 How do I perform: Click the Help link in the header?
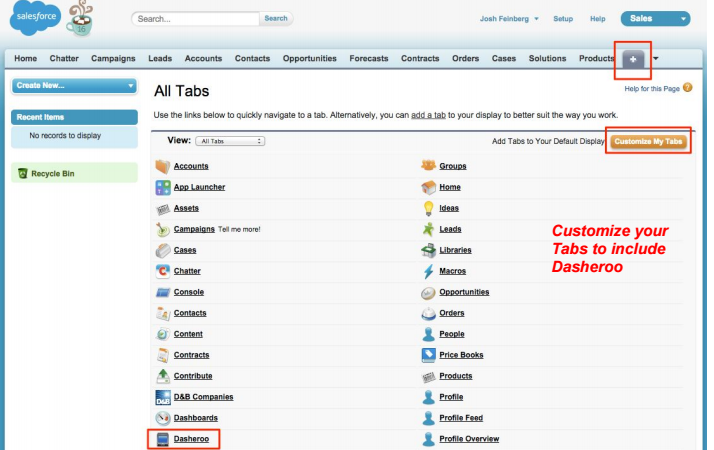point(597,19)
